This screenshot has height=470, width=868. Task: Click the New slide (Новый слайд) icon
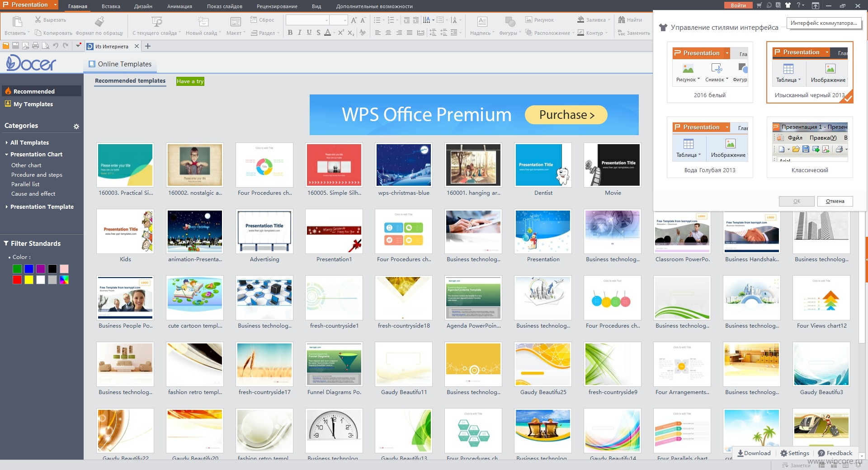pos(203,22)
